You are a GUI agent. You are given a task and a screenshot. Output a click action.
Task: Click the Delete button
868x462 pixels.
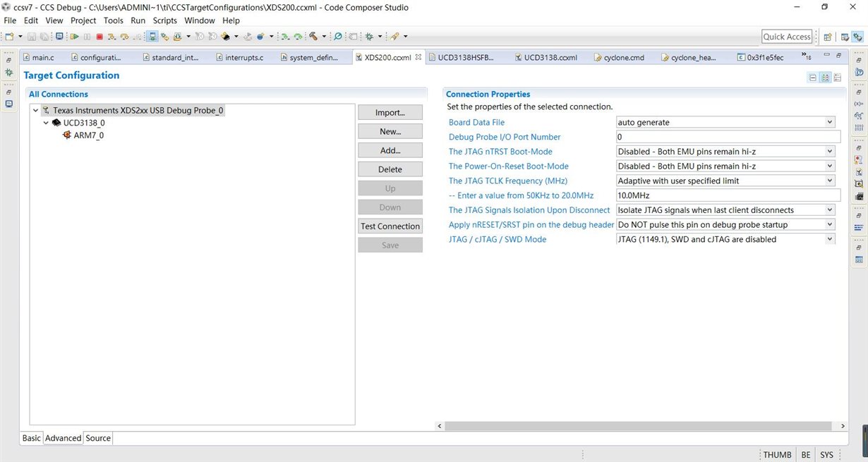390,169
